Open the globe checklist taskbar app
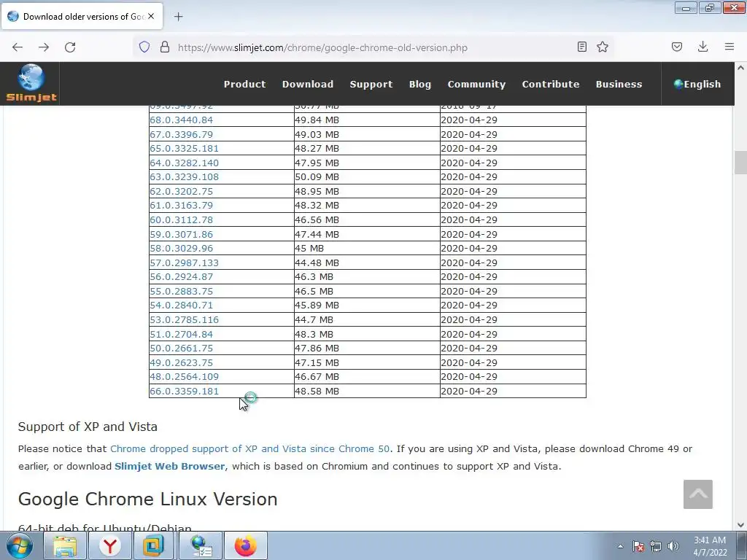747x560 pixels. point(201,545)
